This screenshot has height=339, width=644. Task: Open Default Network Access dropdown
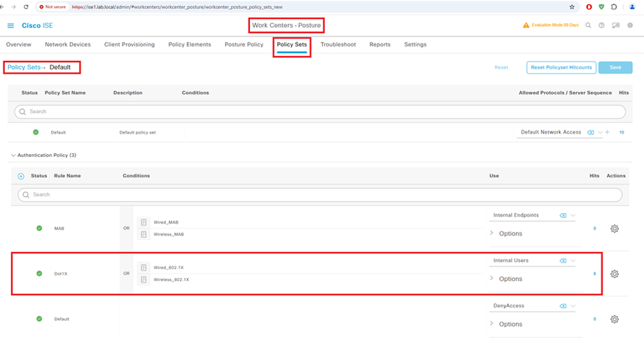(600, 132)
